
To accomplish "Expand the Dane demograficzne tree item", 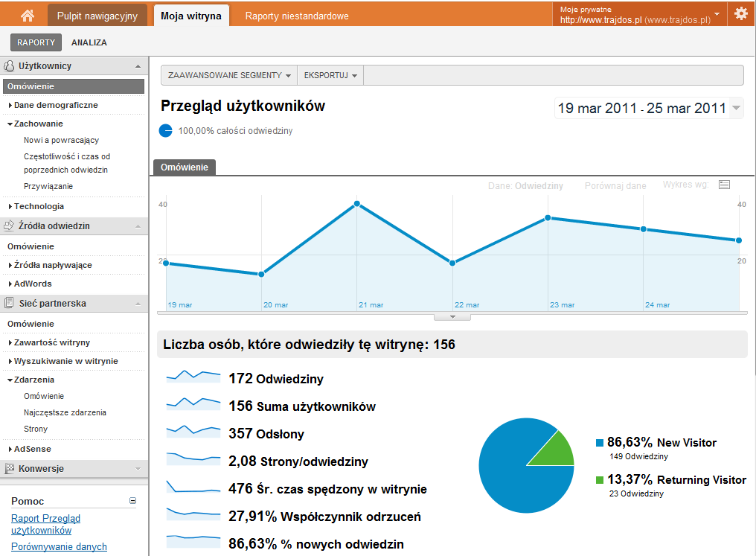I will pos(56,105).
